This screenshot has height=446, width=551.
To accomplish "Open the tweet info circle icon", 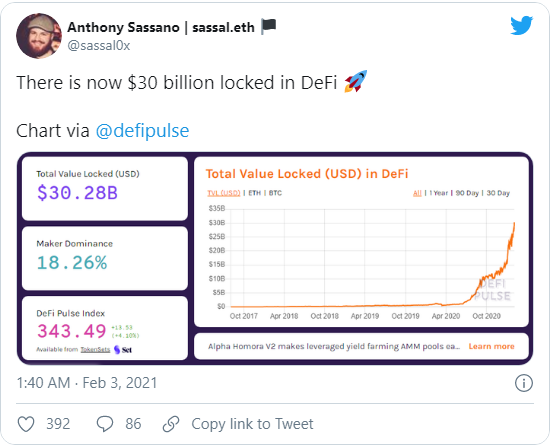I will pyautogui.click(x=524, y=383).
